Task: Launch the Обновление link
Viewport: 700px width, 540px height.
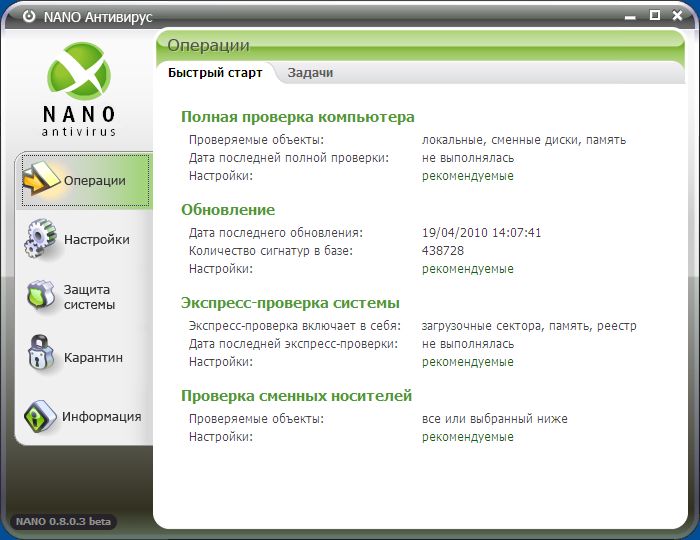Action: click(x=228, y=210)
